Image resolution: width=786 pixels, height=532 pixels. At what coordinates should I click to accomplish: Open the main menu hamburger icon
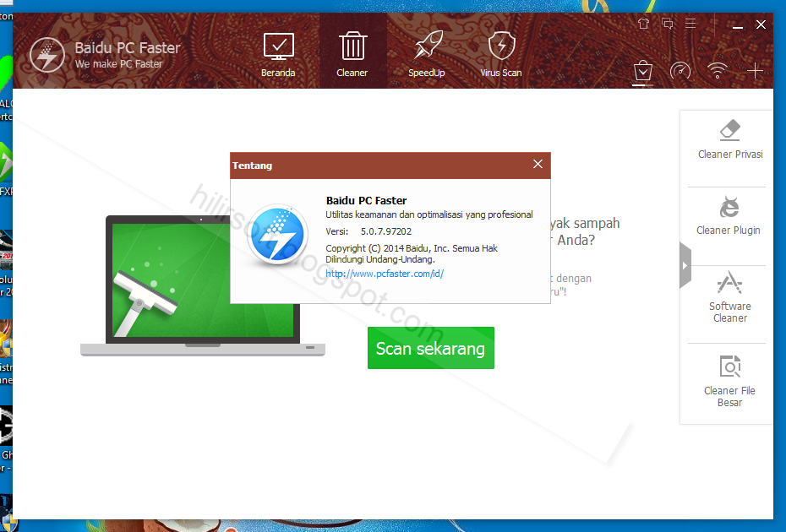690,24
